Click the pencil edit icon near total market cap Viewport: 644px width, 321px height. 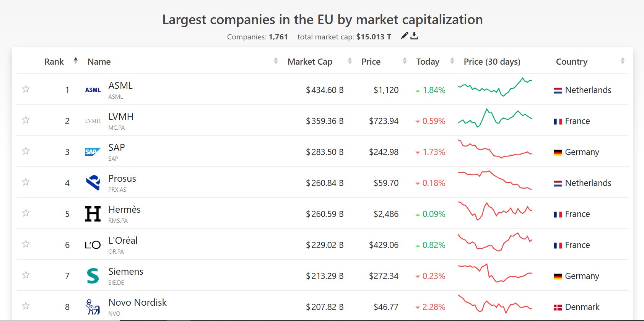[404, 36]
